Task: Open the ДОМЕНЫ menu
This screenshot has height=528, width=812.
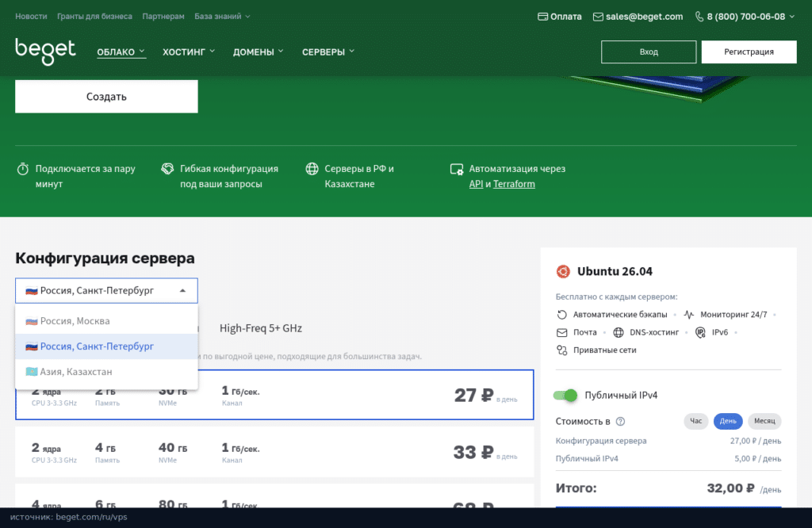Action: (x=258, y=52)
